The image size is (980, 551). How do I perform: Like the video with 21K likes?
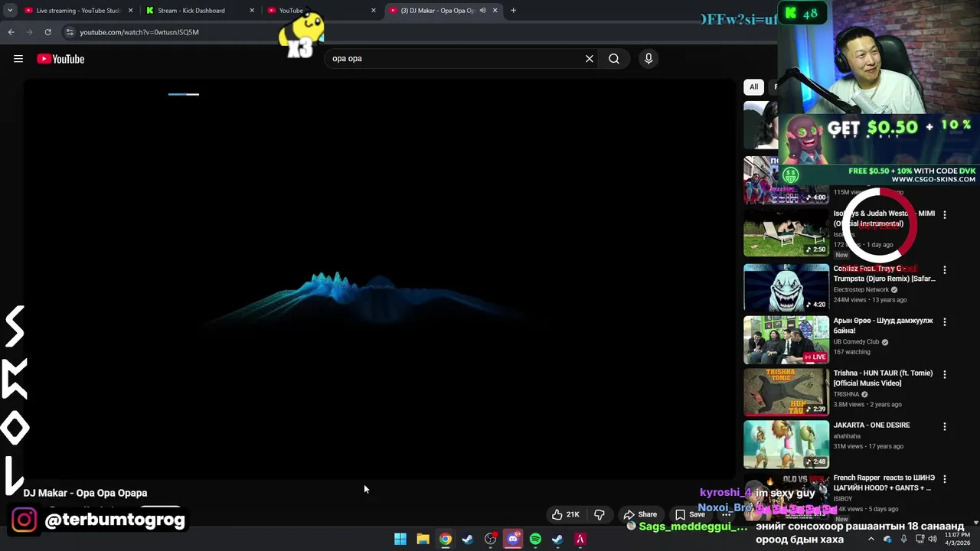pyautogui.click(x=565, y=514)
